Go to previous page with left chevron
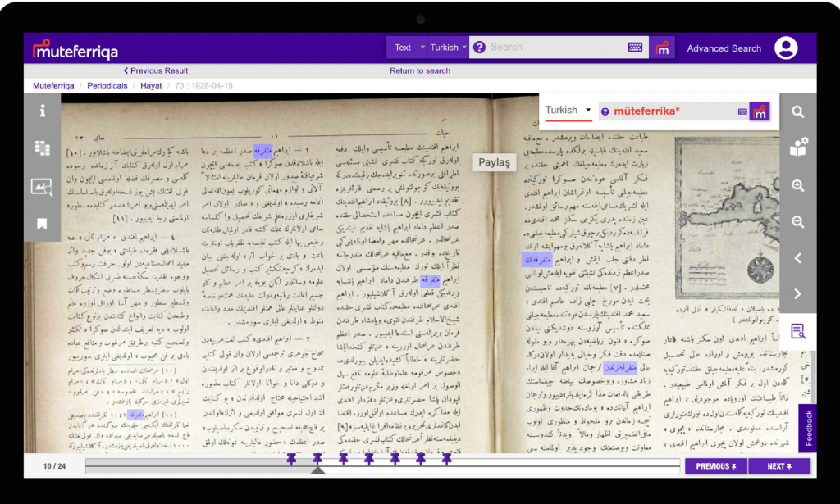 pos(797,258)
